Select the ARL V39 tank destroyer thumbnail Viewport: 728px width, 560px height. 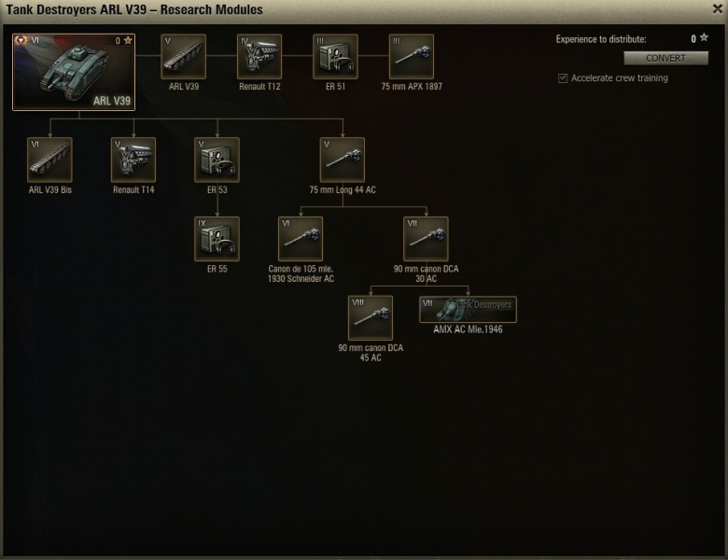(x=74, y=72)
